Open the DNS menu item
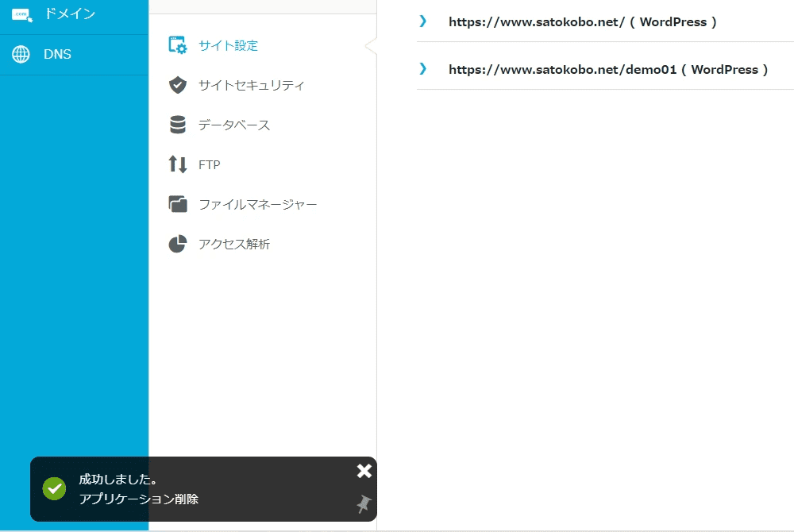 coord(57,54)
